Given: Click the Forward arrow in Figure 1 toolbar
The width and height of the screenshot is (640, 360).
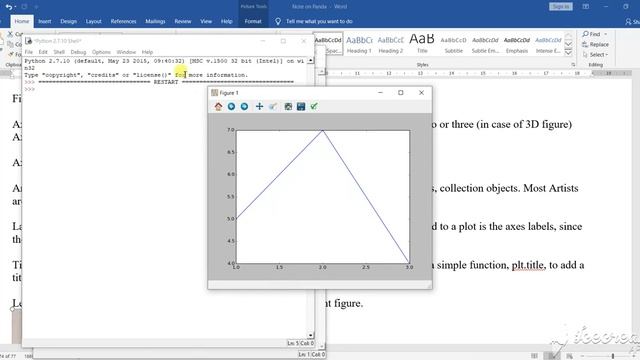Looking at the screenshot, I should [244, 107].
